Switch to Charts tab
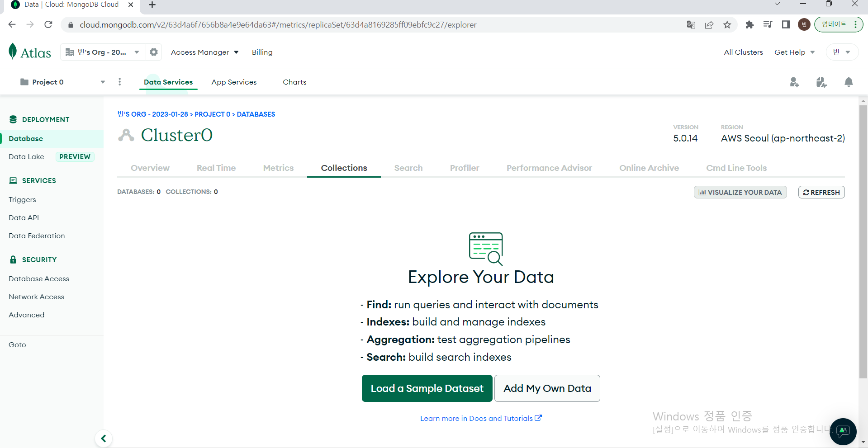Screen dimensions: 868x448 294,82
